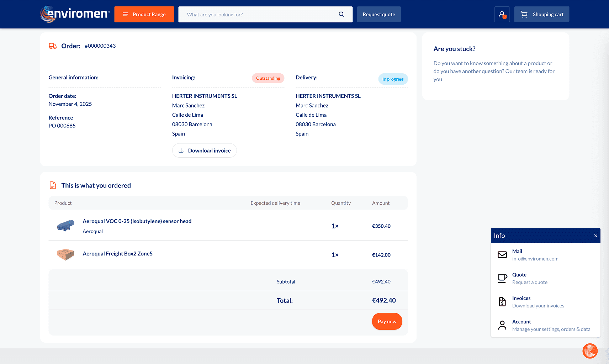
Task: Click the In progress delivery badge
Action: (x=393, y=79)
